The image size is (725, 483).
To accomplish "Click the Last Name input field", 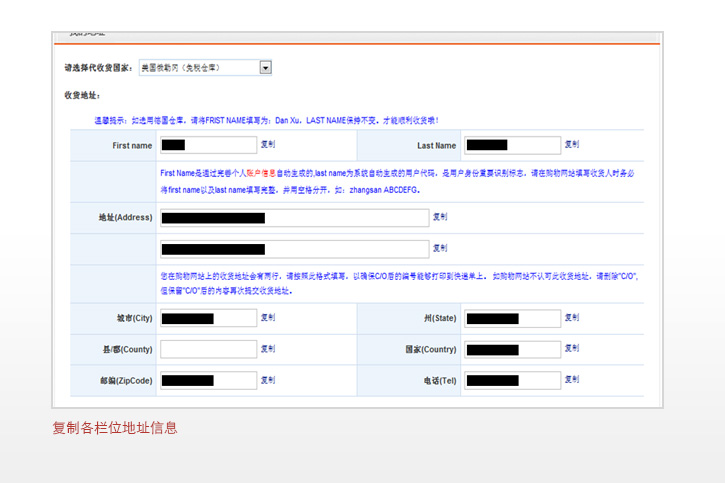I will click(510, 145).
